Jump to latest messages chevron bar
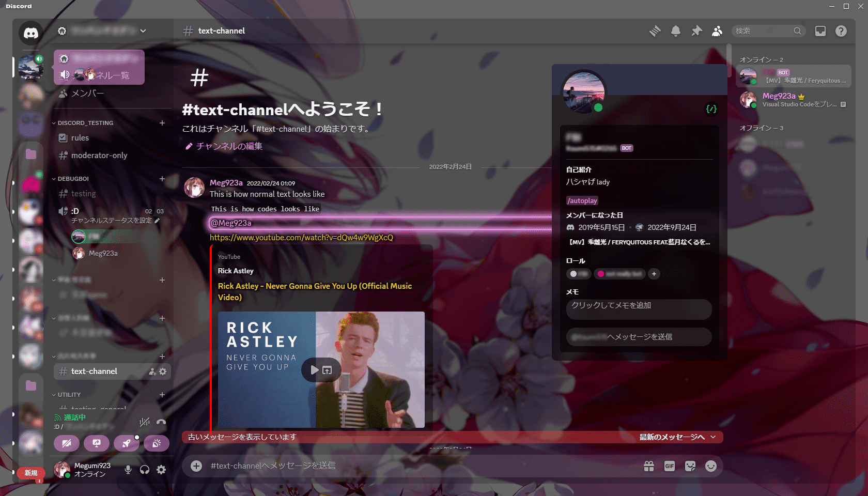The image size is (868, 496). [x=677, y=437]
